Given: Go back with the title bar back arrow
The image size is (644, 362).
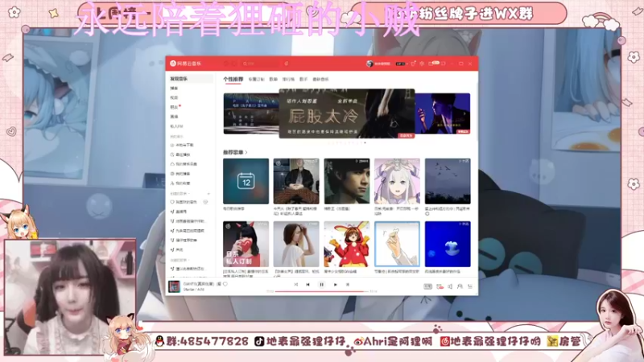Looking at the screenshot, I should click(226, 64).
